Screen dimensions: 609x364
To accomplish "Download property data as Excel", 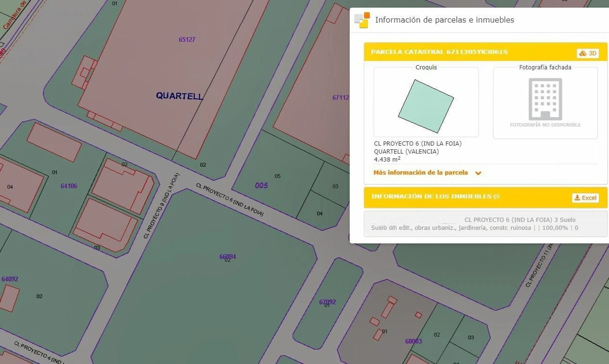I will [x=585, y=198].
